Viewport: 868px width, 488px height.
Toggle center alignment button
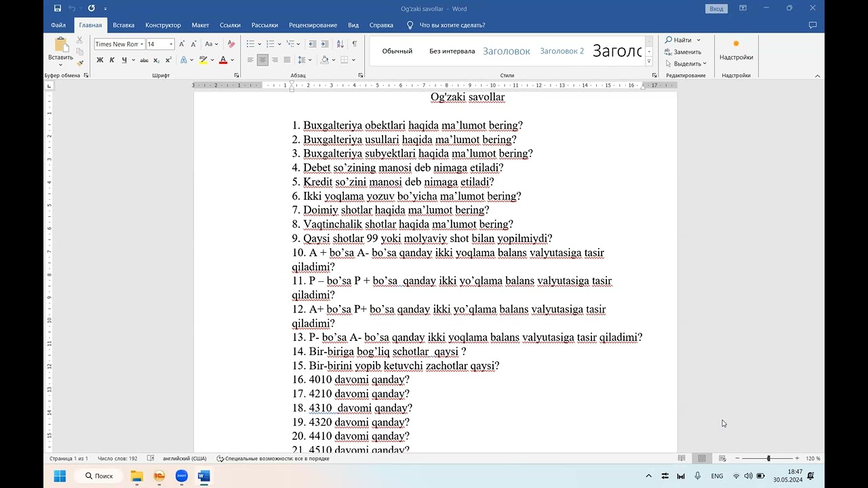(262, 60)
